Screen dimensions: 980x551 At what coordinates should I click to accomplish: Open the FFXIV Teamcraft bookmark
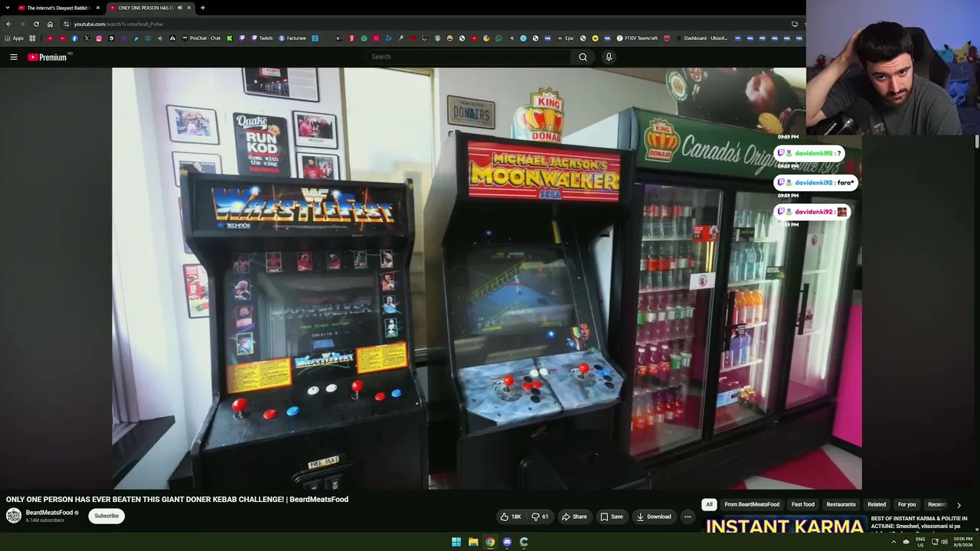637,38
